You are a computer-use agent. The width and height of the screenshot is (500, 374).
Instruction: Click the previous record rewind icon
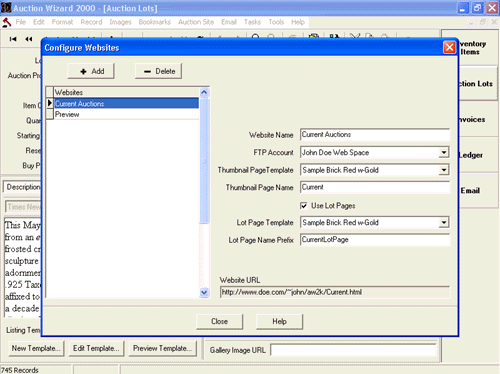(29, 39)
